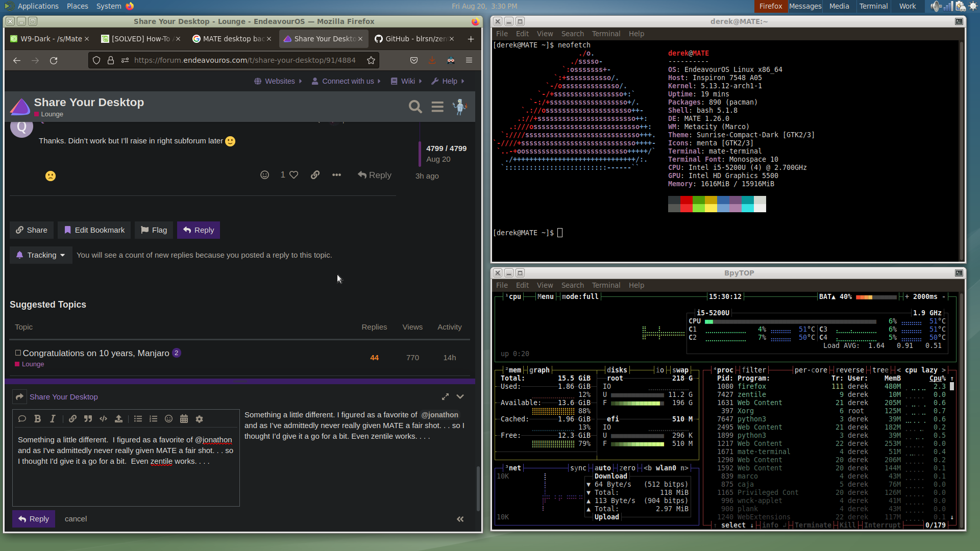
Task: Minimize the composer with chevron
Action: (x=460, y=396)
